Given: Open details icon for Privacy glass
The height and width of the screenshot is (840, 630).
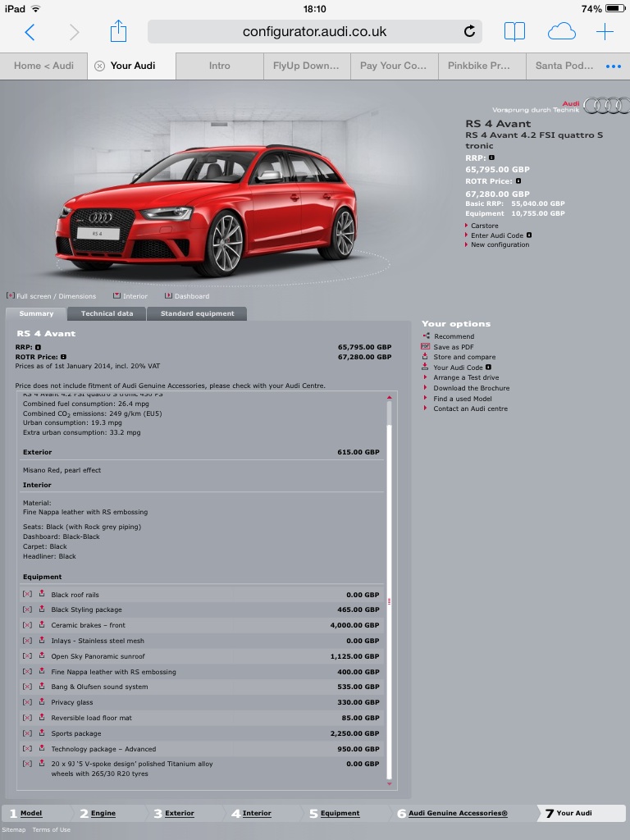Looking at the screenshot, I should [42, 702].
